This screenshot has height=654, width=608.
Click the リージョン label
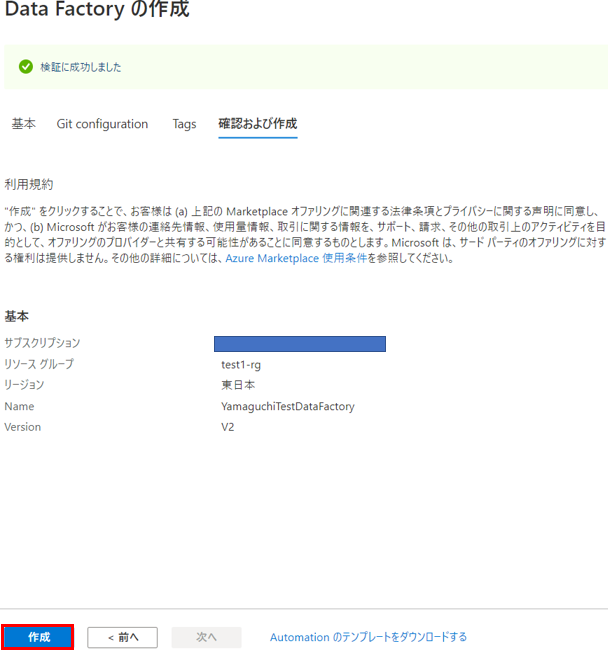point(24,385)
